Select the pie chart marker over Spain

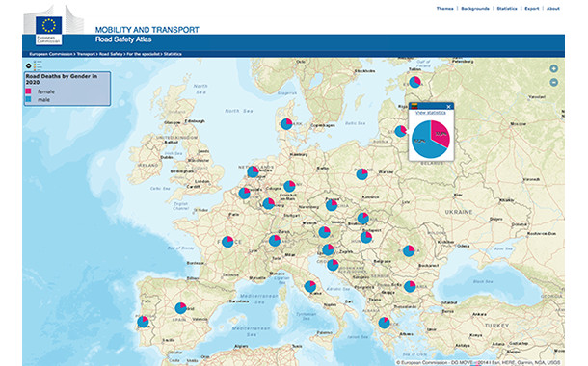(181, 308)
